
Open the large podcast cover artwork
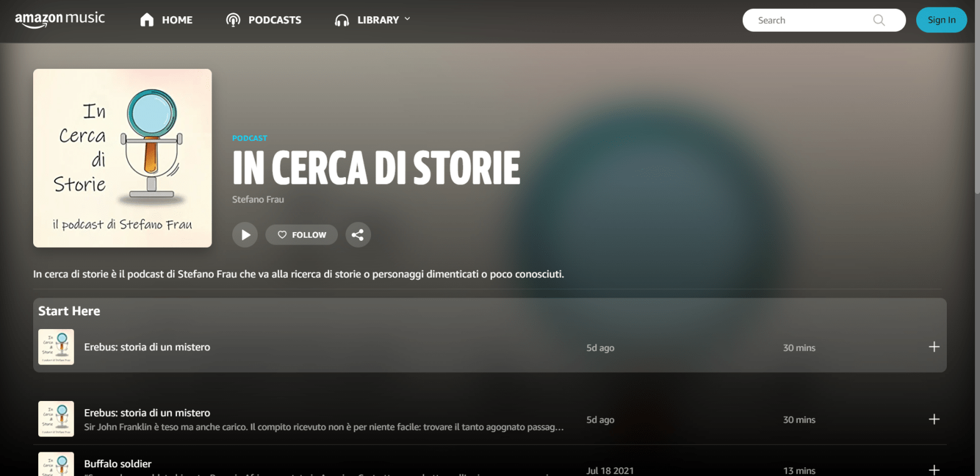[x=122, y=158]
